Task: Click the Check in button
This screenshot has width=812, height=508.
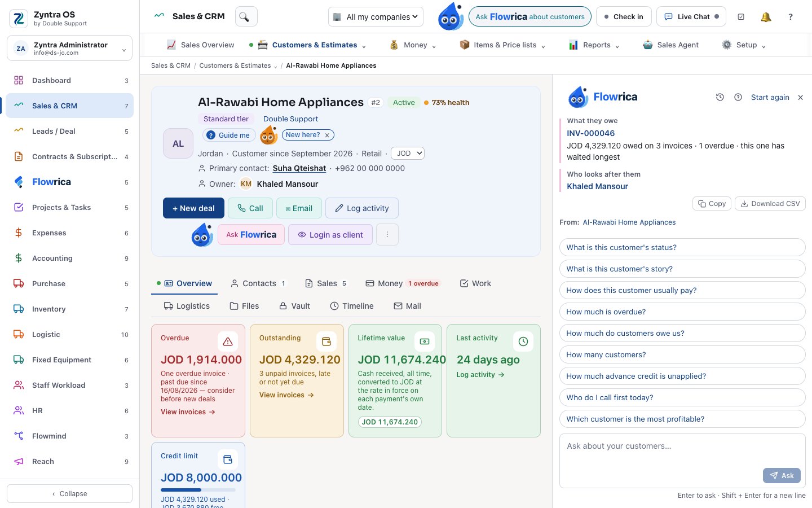Action: click(624, 17)
